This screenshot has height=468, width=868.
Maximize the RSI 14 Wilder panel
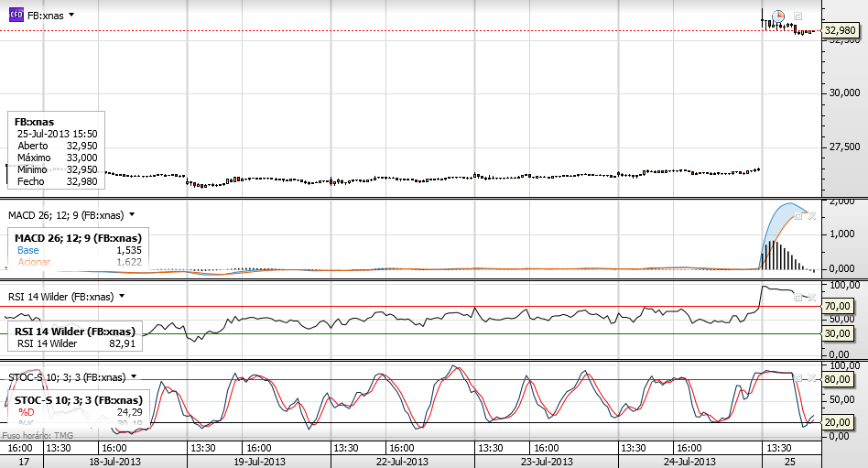coord(797,298)
